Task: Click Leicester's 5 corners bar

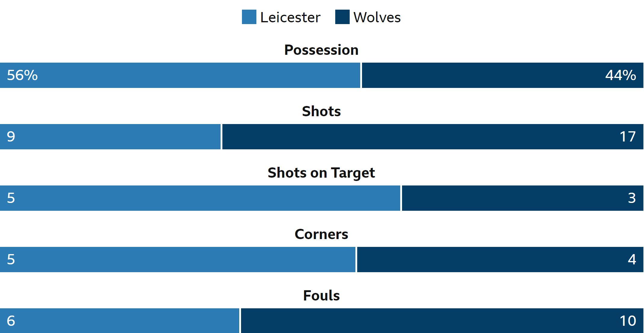Action: (x=178, y=260)
